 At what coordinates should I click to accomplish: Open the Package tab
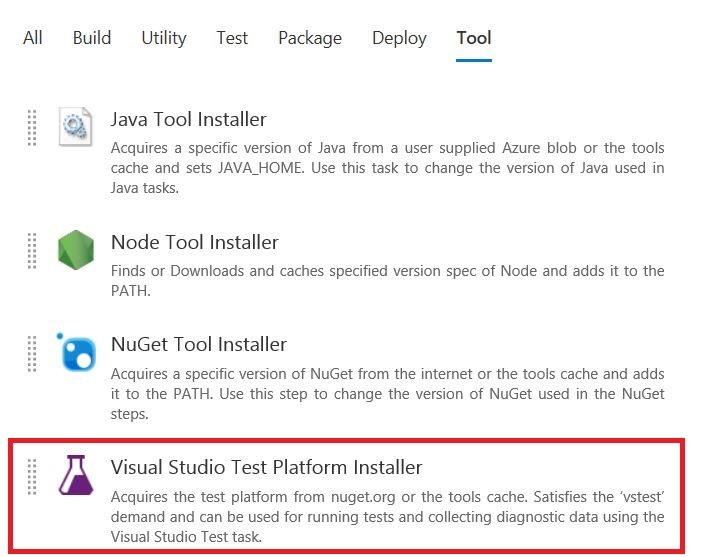310,38
